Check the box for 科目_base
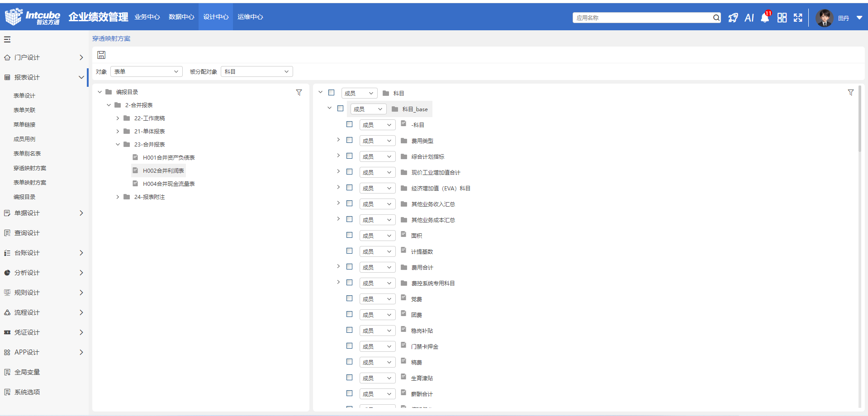 click(x=340, y=109)
